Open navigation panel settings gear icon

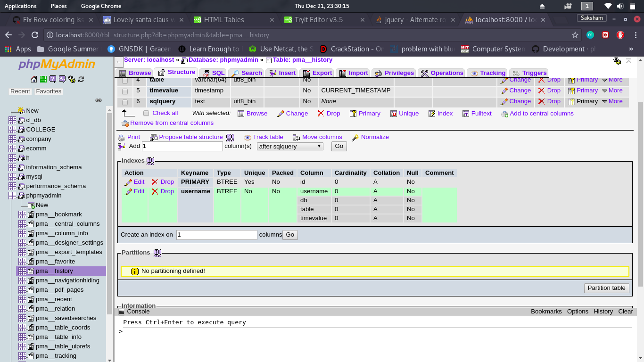[x=72, y=79]
